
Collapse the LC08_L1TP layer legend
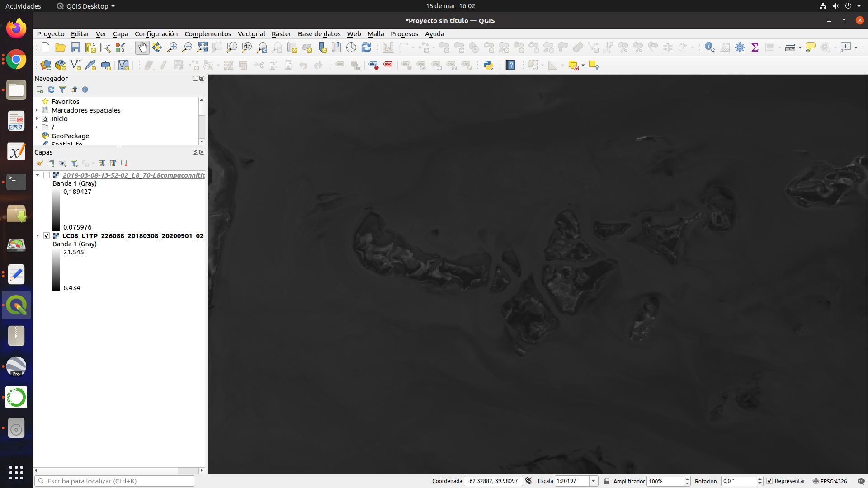pyautogui.click(x=38, y=235)
